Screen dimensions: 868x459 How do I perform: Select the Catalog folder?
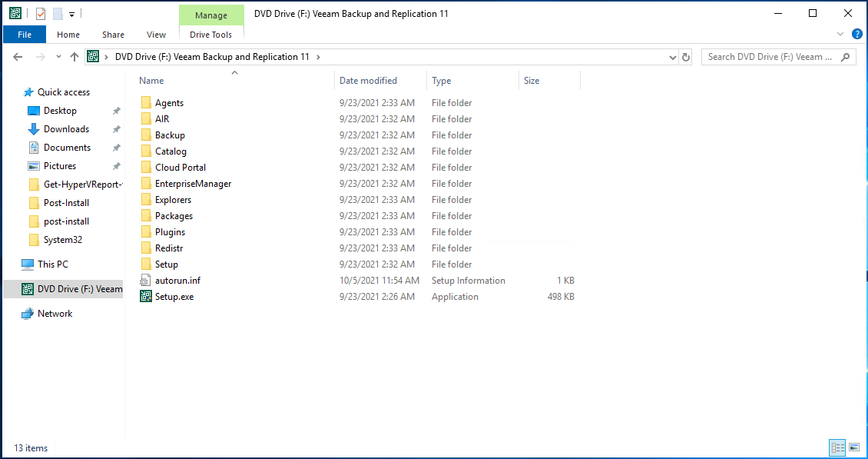(x=171, y=151)
